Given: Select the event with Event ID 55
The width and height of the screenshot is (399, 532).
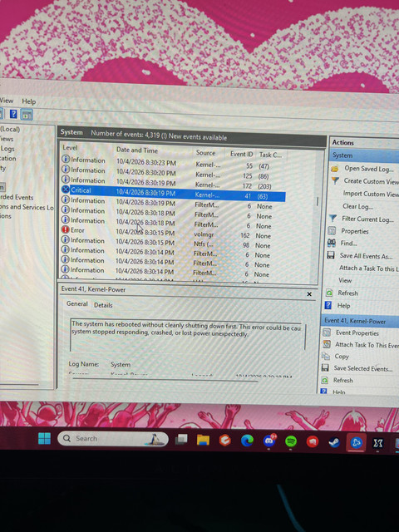Looking at the screenshot, I should tap(173, 164).
